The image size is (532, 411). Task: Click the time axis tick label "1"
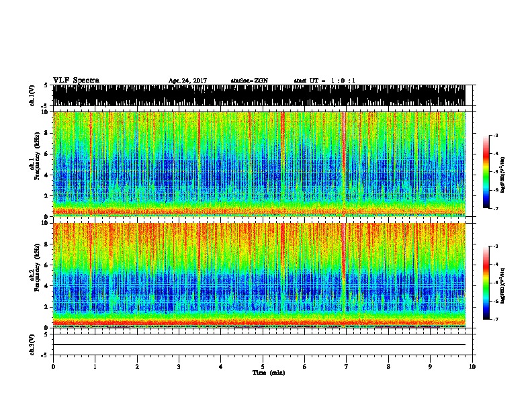click(x=95, y=367)
